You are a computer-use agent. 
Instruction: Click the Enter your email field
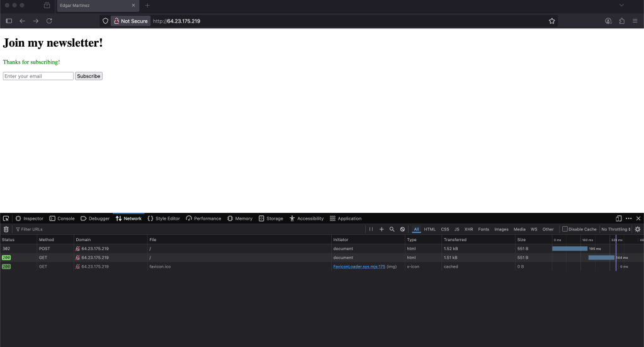[x=38, y=76]
